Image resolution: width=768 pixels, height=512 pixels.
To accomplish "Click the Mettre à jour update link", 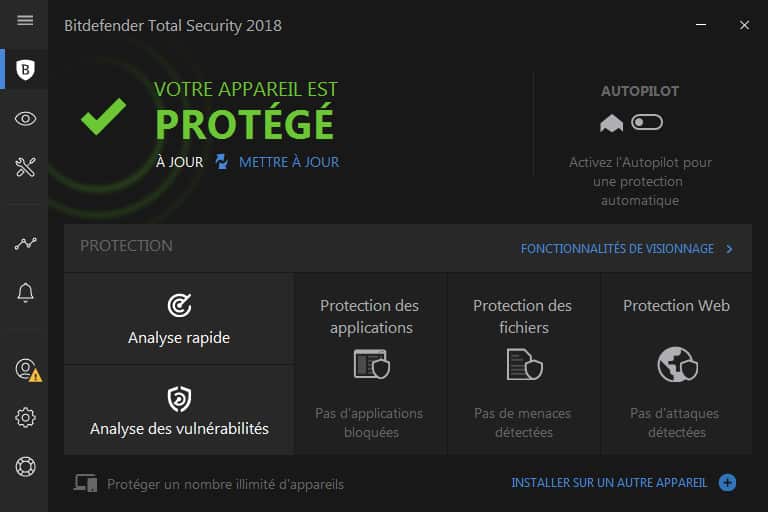I will click(288, 162).
